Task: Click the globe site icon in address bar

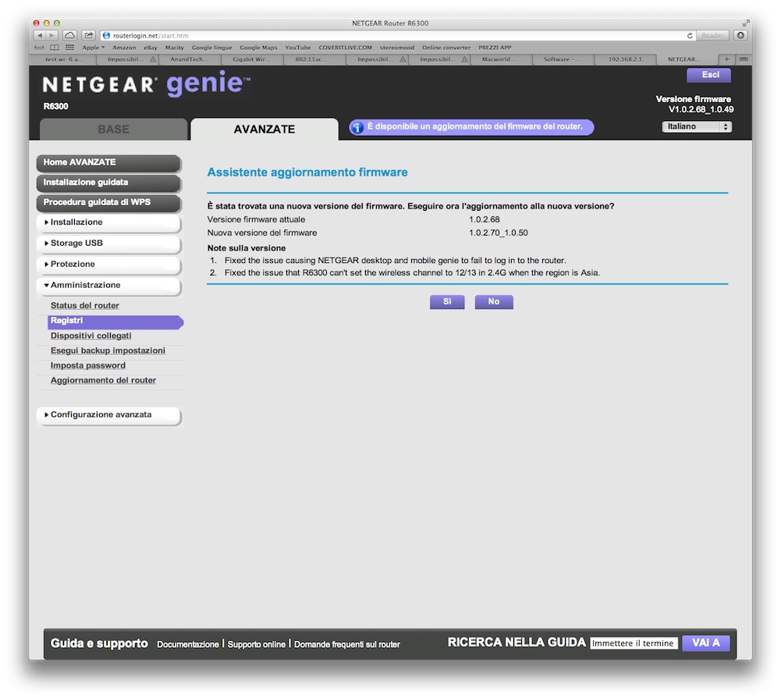Action: (106, 36)
